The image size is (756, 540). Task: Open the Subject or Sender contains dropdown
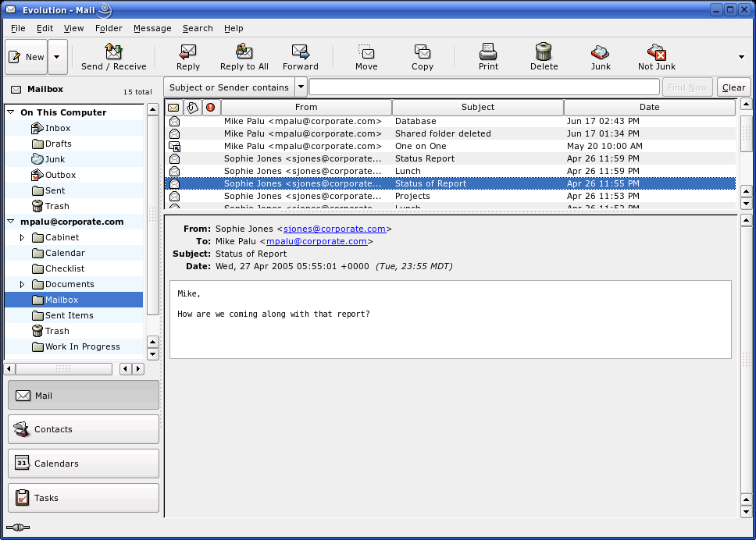tap(301, 87)
